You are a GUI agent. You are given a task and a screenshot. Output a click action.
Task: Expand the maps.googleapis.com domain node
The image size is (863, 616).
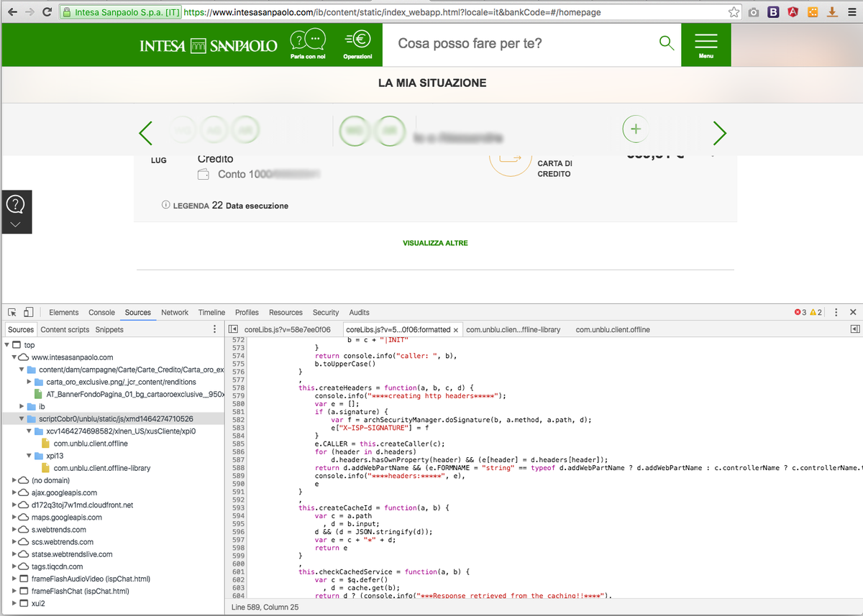click(x=15, y=518)
